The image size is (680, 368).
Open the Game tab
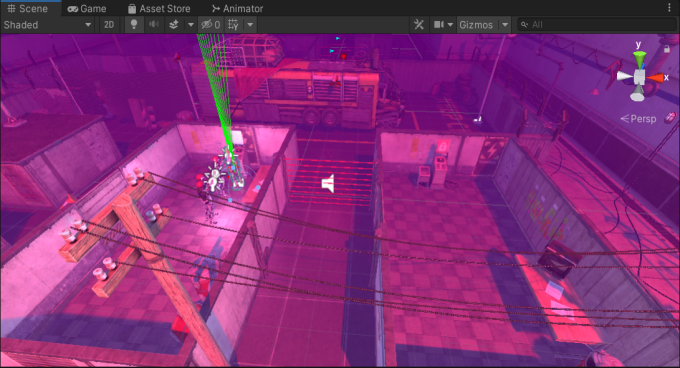point(87,8)
